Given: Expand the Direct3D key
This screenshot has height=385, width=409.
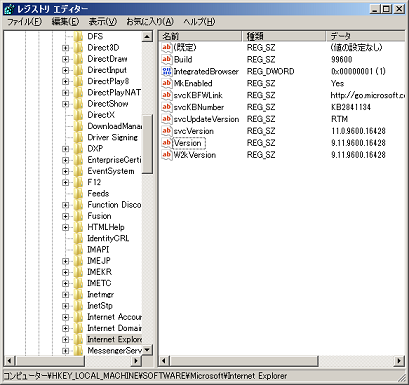Looking at the screenshot, I should 66,48.
